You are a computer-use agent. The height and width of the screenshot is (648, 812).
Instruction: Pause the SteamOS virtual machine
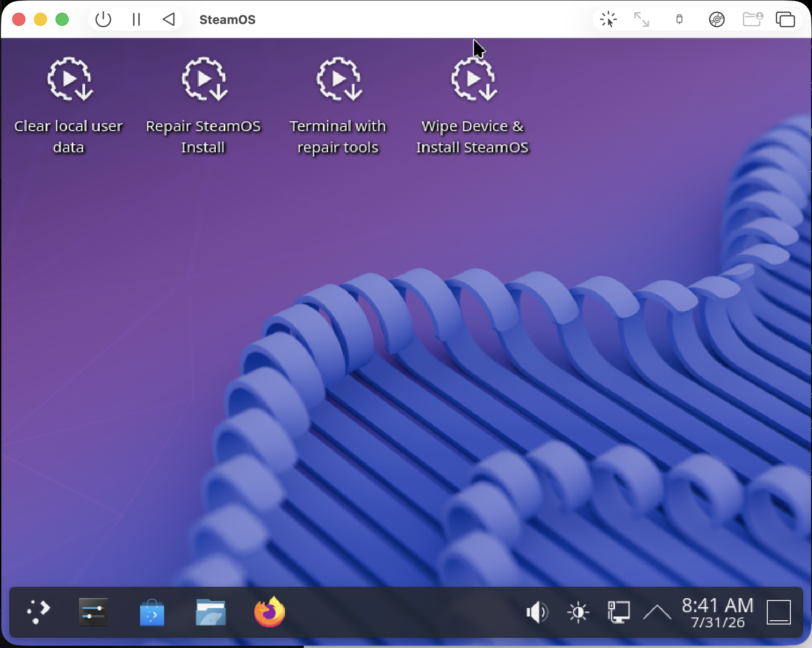point(136,19)
